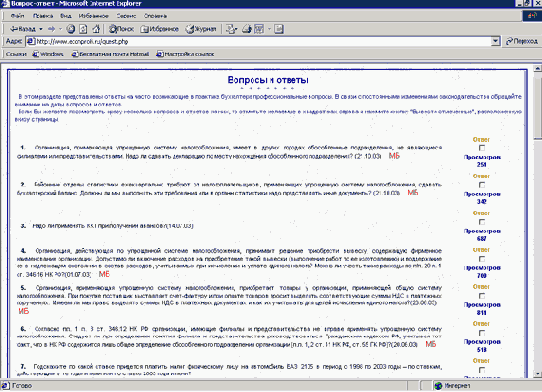Click the IE logo in the title bar

(5, 3)
